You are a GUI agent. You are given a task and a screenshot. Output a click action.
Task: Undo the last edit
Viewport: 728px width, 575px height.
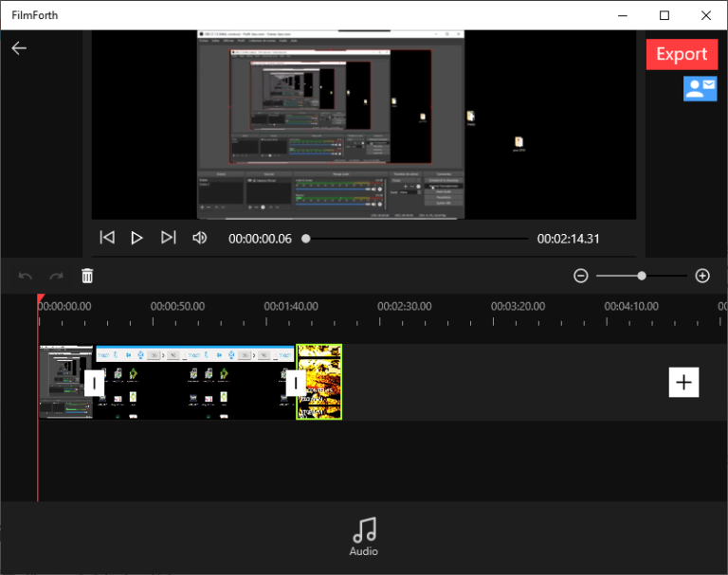click(x=25, y=276)
